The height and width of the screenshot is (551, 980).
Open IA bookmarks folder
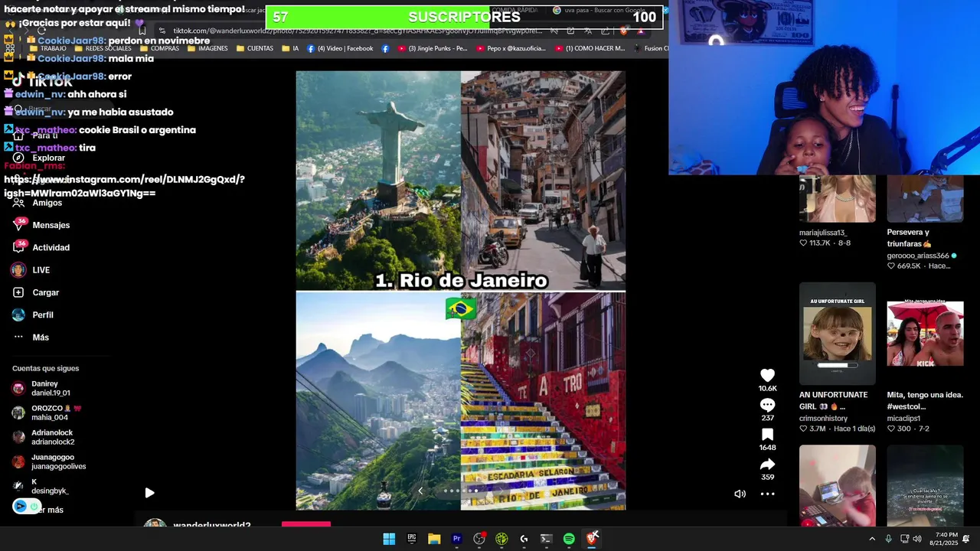tap(290, 48)
